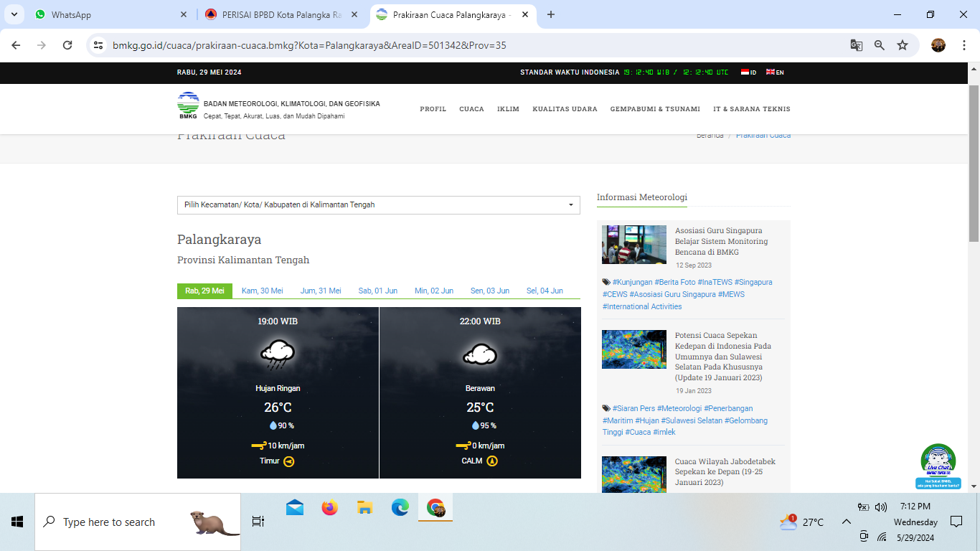
Task: Open the zoom magnifier icon in address bar
Action: (x=880, y=45)
